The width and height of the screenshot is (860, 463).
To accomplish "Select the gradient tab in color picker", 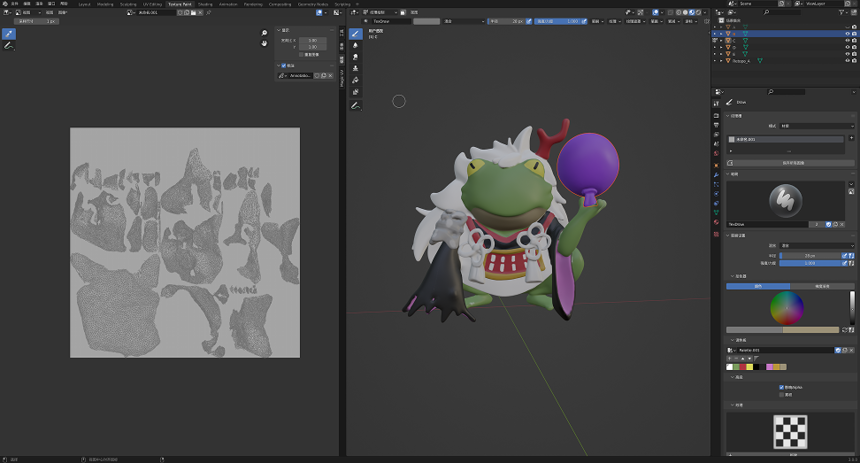I will pyautogui.click(x=822, y=286).
